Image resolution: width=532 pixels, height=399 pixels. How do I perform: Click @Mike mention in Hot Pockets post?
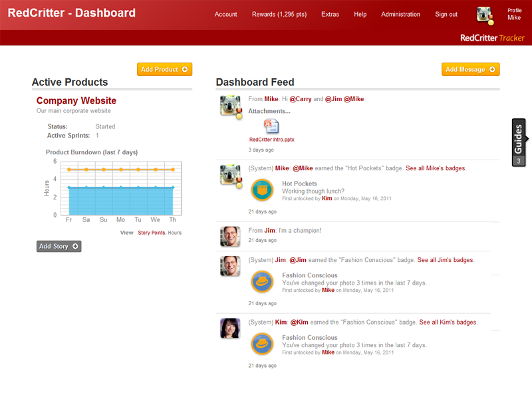point(303,168)
